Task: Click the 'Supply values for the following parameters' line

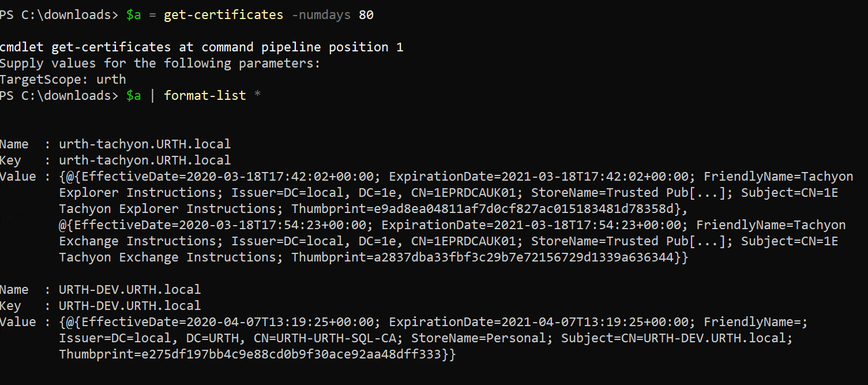Action: tap(160, 63)
